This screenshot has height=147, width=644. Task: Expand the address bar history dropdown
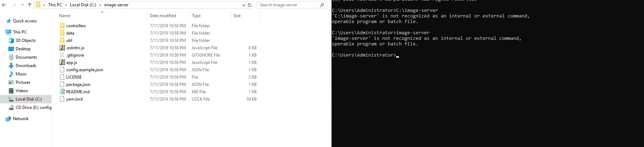coord(243,5)
